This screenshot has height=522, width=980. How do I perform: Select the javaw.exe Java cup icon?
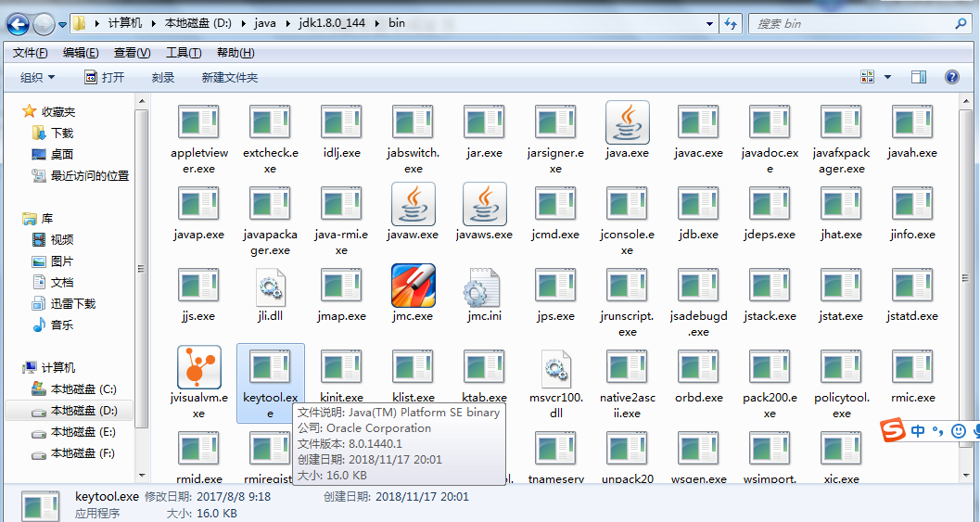(x=414, y=204)
